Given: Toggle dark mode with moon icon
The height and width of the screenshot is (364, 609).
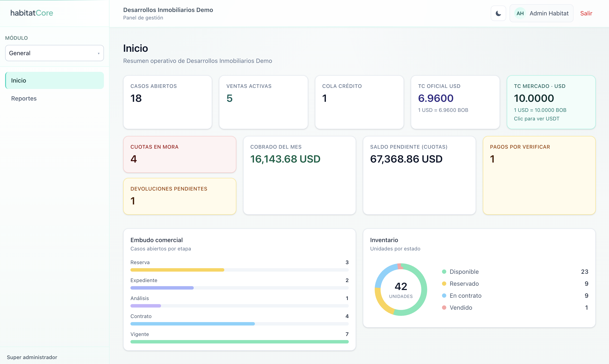Looking at the screenshot, I should [x=498, y=13].
